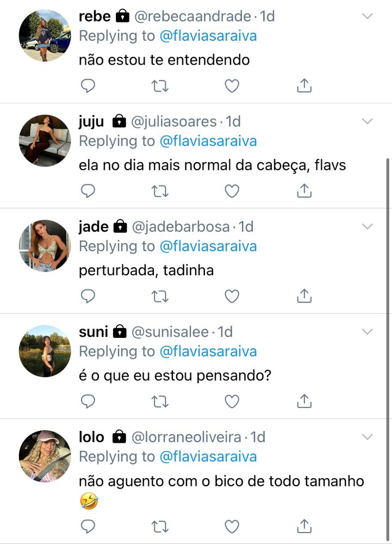
Task: Like juju's tweet with the heart
Action: 232,190
